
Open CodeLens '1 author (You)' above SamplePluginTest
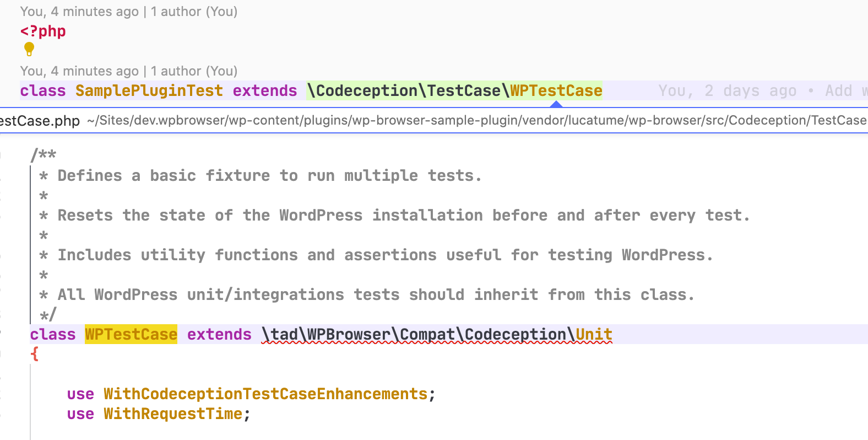[193, 71]
